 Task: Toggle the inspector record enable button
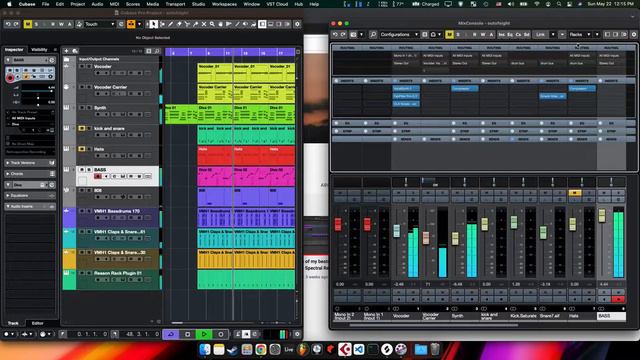(10, 78)
